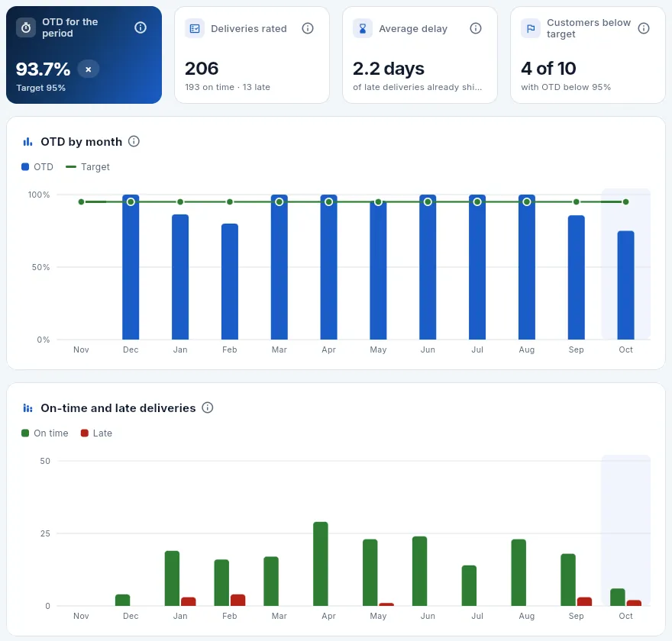Click the May bar in OTD by month
Image resolution: width=672 pixels, height=641 pixels.
pos(379,270)
